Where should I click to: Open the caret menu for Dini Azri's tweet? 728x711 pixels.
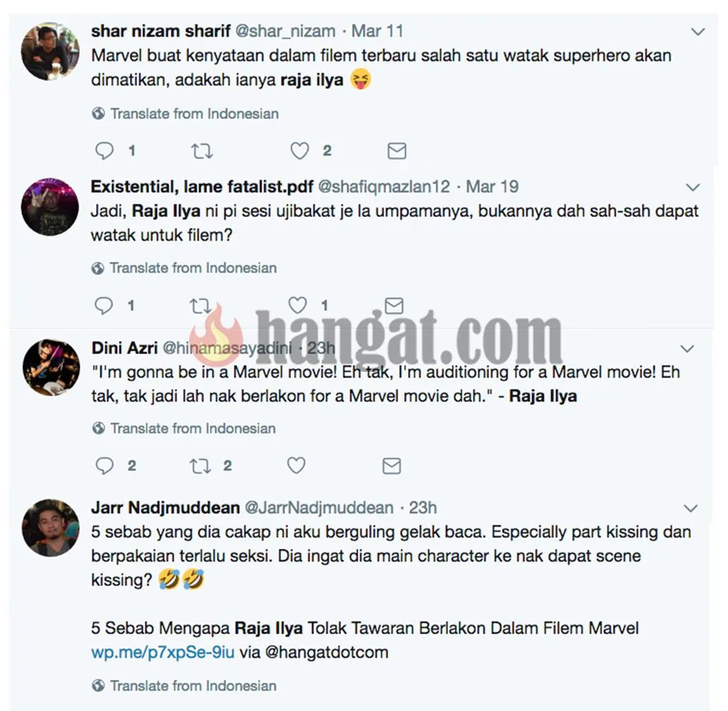pos(687,348)
